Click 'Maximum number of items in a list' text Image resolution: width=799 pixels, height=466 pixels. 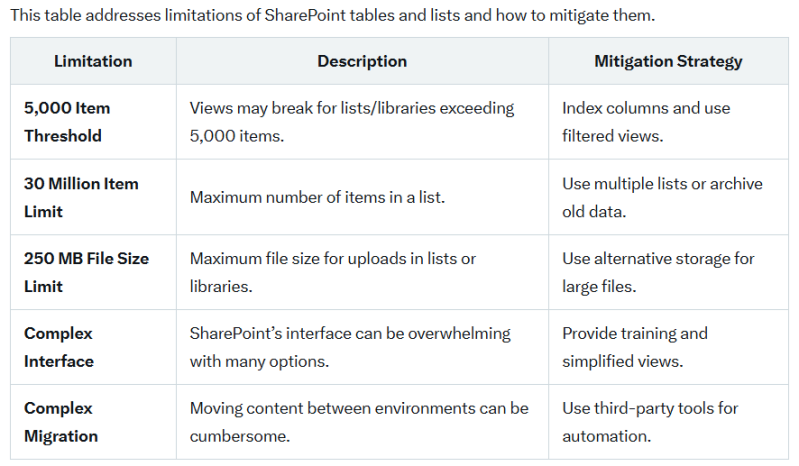coord(317,197)
